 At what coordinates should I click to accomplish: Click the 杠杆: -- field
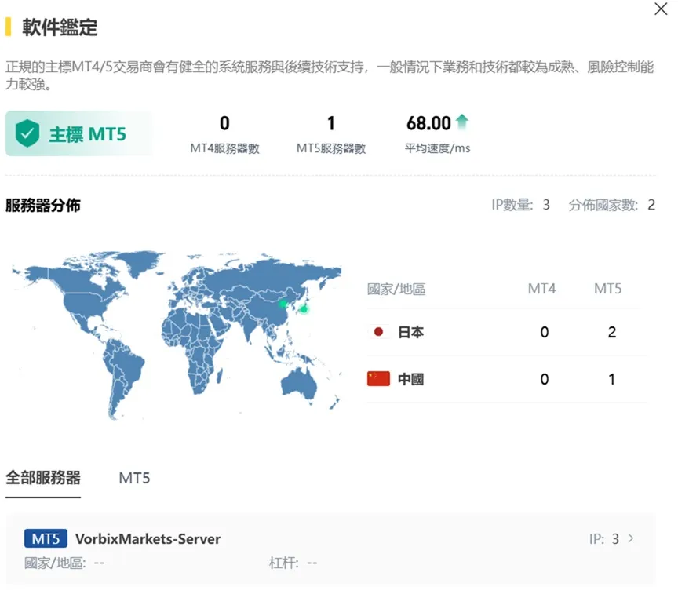coord(293,563)
